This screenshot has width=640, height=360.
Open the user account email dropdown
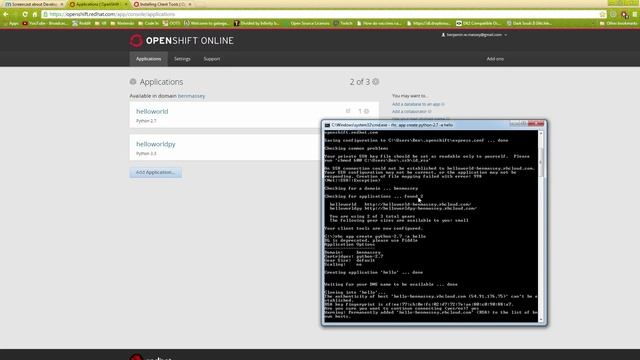(x=474, y=35)
